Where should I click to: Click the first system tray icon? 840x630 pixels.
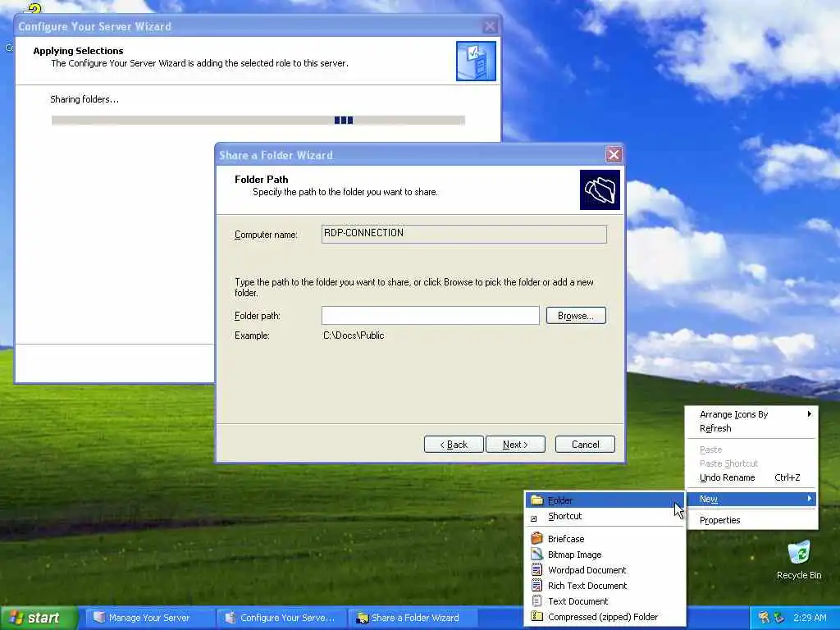point(764,618)
